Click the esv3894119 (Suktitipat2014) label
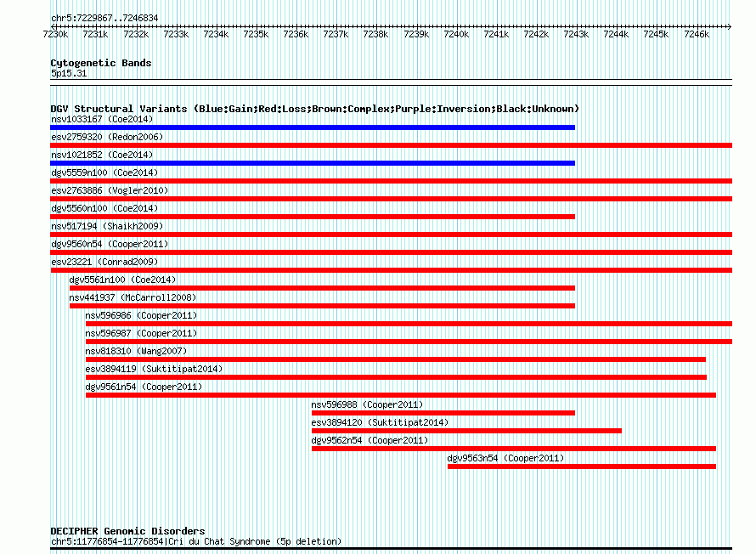 tap(154, 369)
